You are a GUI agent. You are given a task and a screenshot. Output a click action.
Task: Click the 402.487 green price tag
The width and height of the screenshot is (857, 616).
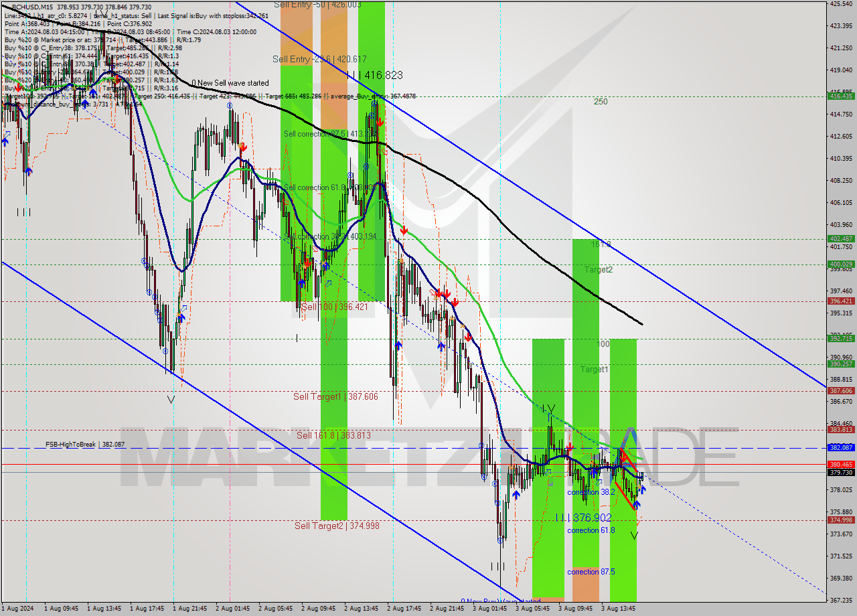(x=841, y=238)
